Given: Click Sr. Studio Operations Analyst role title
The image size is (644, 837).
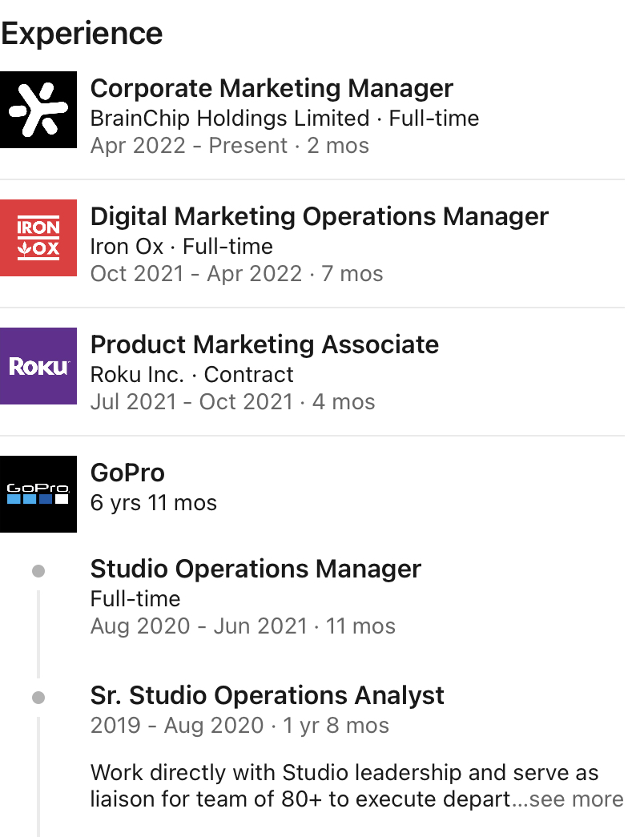Looking at the screenshot, I should (x=267, y=696).
